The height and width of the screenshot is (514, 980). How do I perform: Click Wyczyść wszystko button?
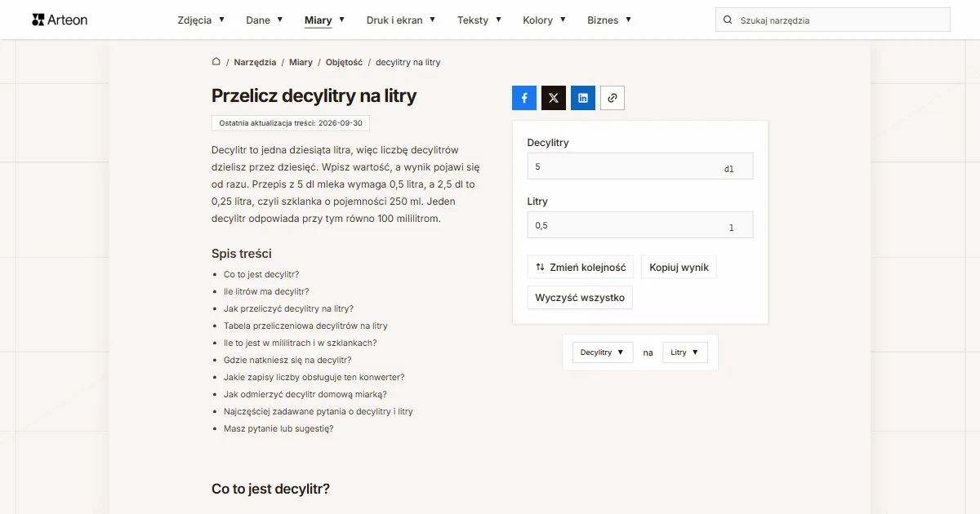(580, 298)
